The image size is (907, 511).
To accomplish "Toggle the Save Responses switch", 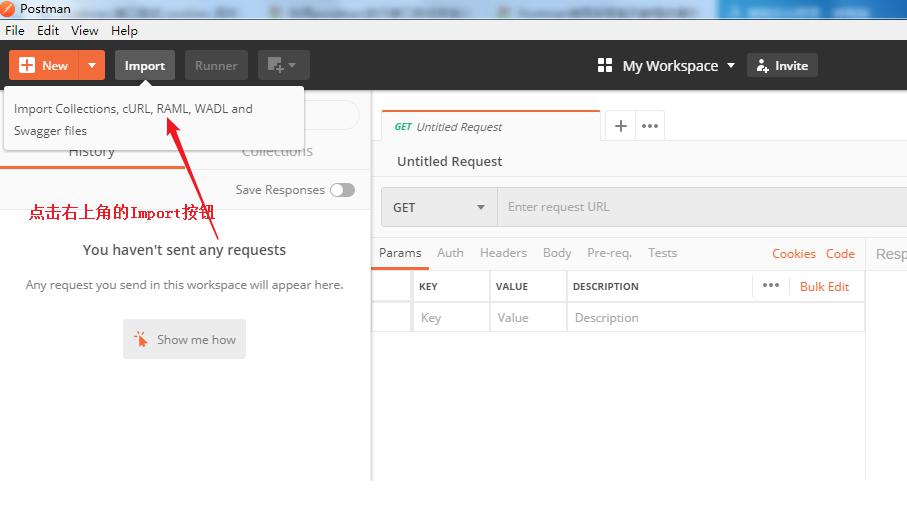I will pos(342,190).
